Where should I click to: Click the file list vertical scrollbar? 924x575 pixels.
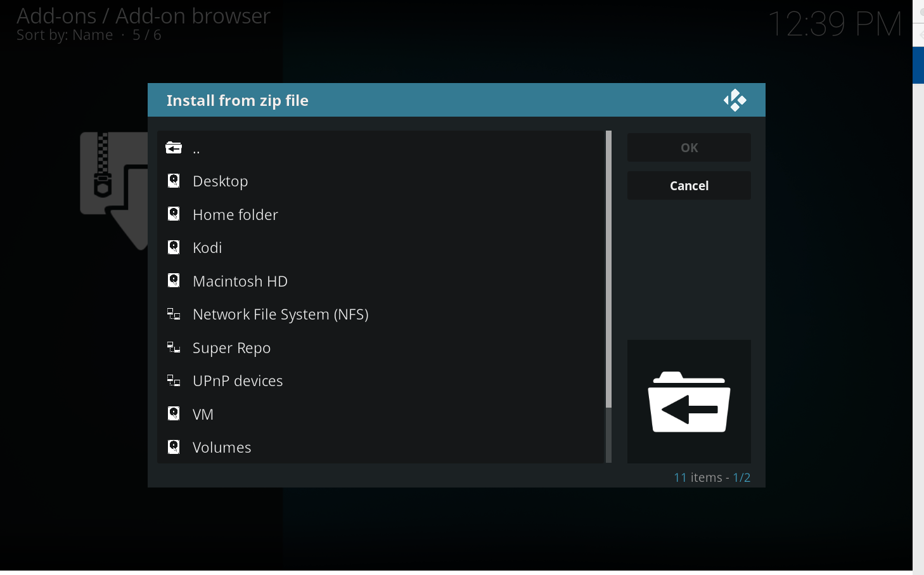click(608, 269)
